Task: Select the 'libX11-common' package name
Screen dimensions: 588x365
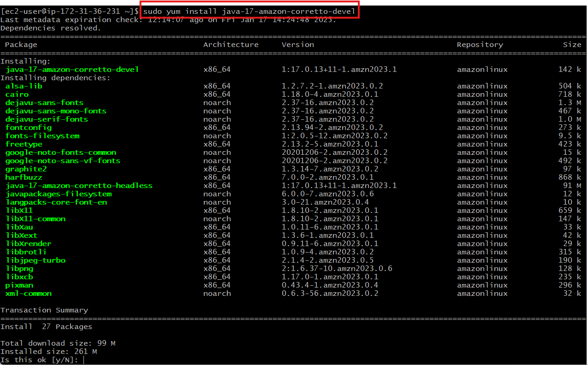Action: coord(35,219)
